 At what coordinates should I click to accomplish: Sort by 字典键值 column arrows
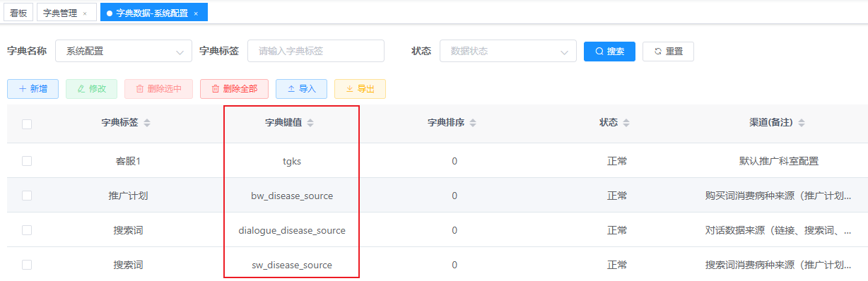pyautogui.click(x=310, y=124)
